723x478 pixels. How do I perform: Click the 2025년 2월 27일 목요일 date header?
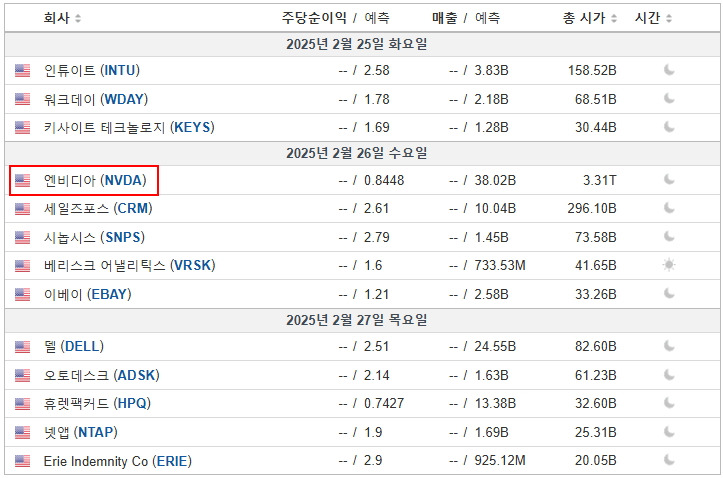point(357,320)
